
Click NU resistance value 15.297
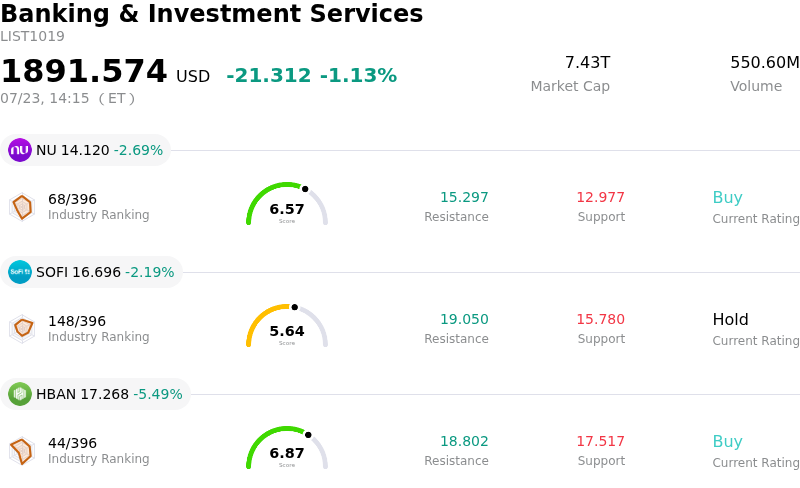pyautogui.click(x=464, y=197)
